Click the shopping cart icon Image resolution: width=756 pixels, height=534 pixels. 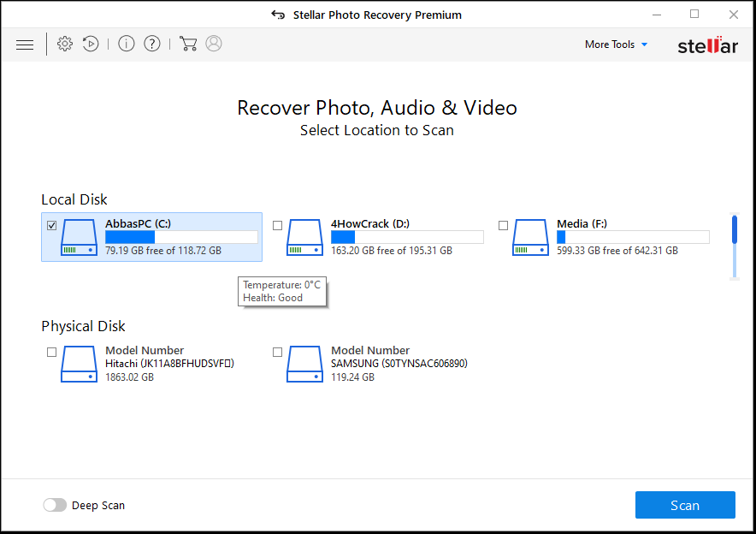click(x=188, y=44)
